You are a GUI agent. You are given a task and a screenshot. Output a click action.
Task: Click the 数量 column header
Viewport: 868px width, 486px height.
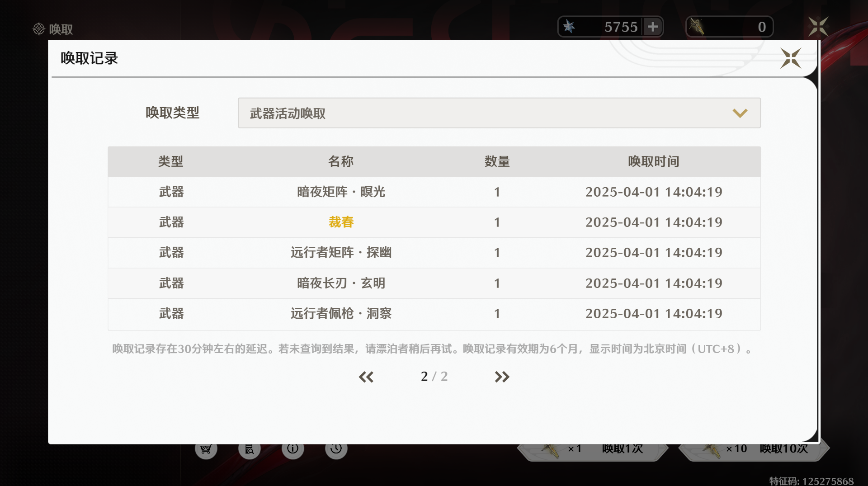[497, 161]
